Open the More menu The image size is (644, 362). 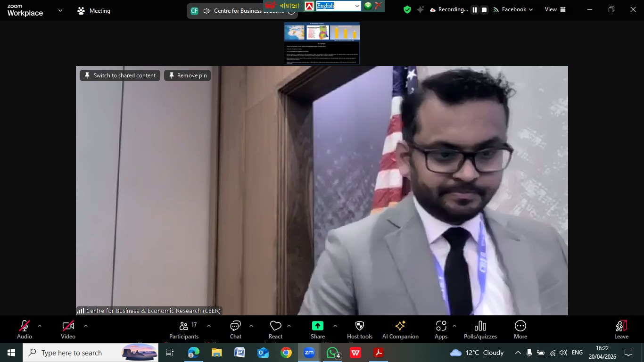pyautogui.click(x=520, y=329)
